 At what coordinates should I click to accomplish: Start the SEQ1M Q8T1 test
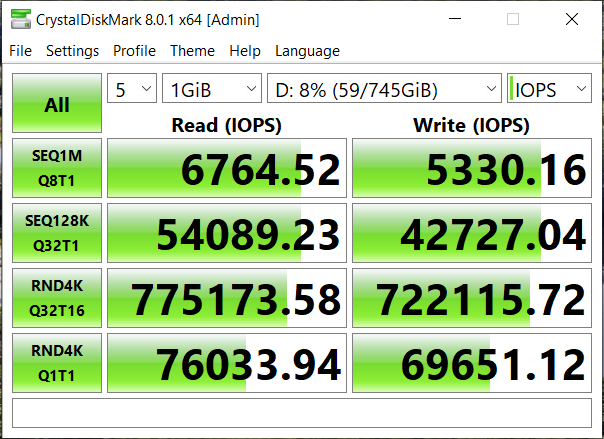point(57,166)
